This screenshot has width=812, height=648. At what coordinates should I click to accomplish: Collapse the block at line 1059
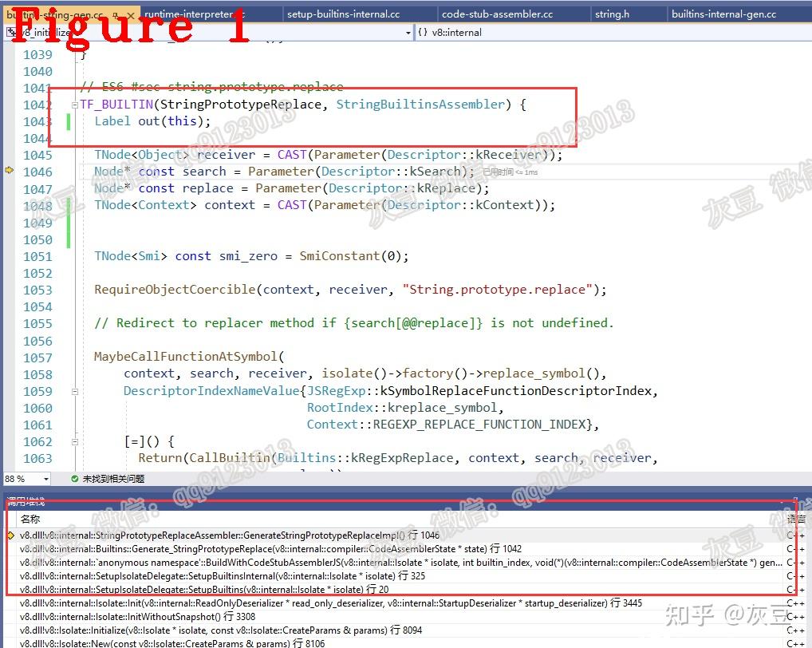[74, 392]
